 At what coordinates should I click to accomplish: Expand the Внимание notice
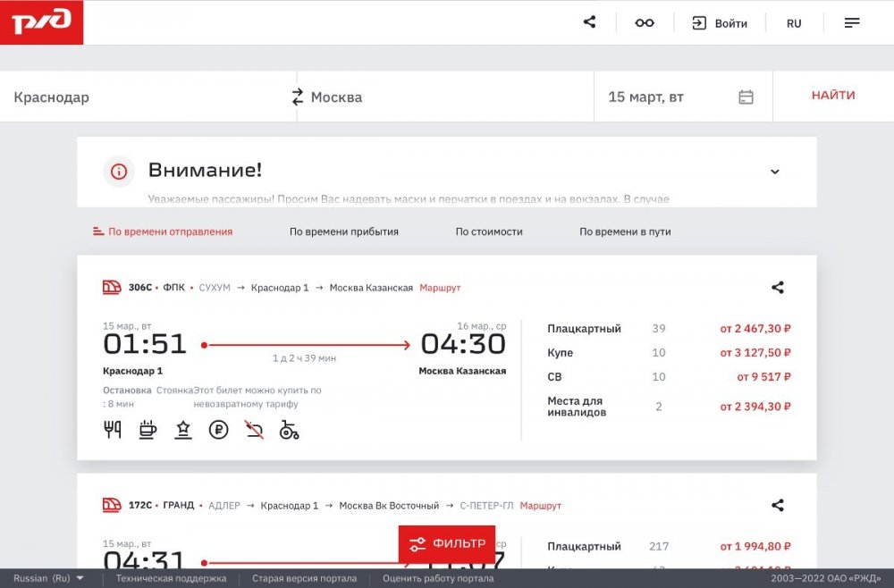774,172
